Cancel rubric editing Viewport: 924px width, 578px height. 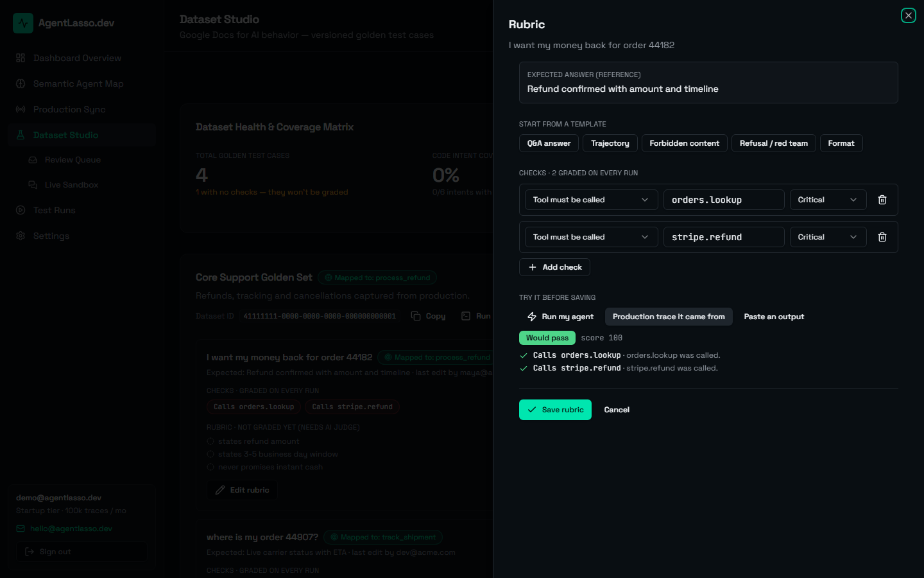pos(617,410)
